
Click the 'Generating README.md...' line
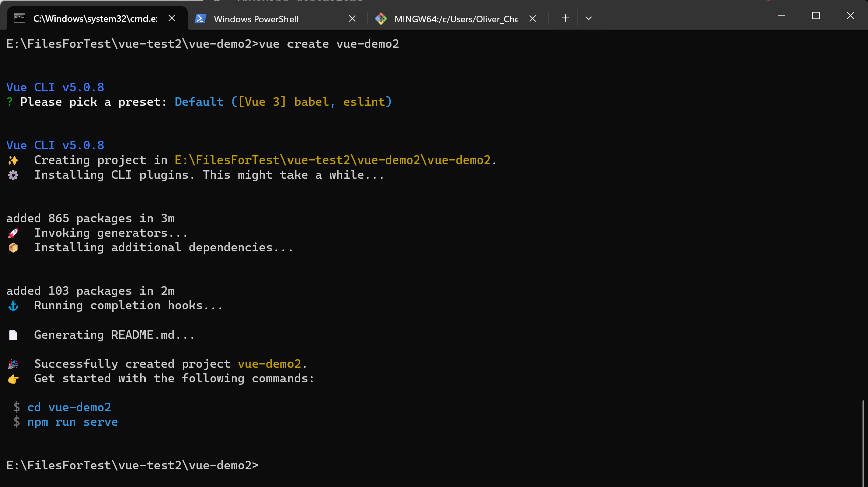coord(114,335)
